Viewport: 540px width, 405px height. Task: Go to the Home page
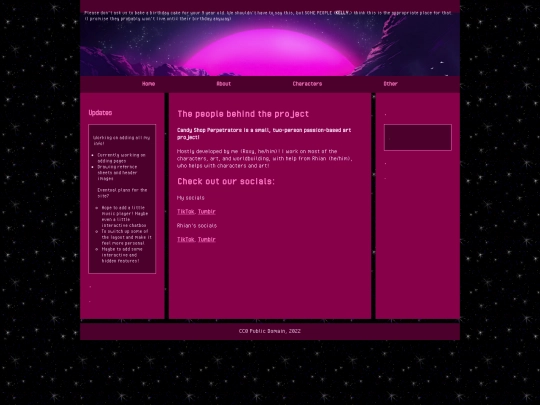click(x=148, y=84)
